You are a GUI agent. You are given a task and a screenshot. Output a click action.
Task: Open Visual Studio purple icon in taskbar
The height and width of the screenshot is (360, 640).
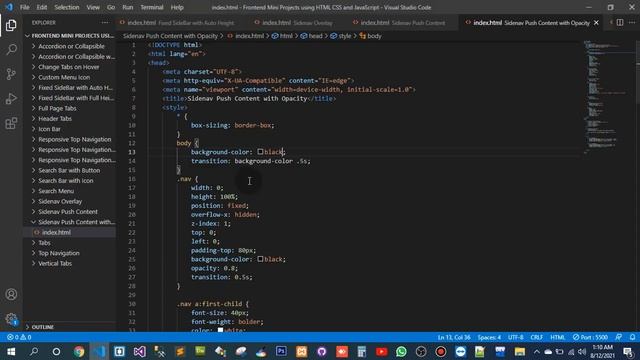pos(140,351)
